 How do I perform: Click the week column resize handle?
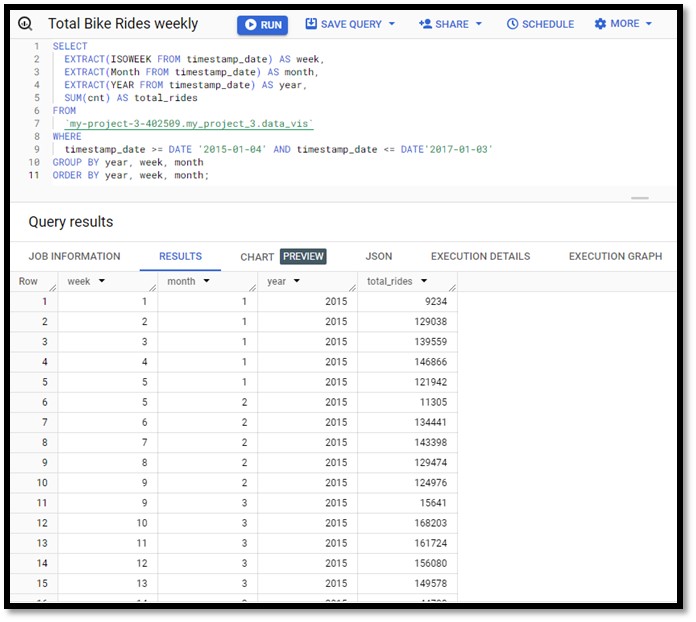152,288
